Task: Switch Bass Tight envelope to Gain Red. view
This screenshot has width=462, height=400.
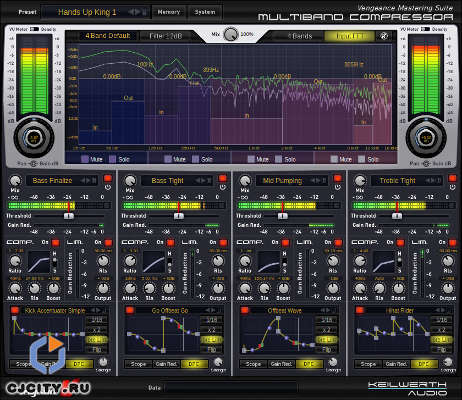Action: (166, 364)
